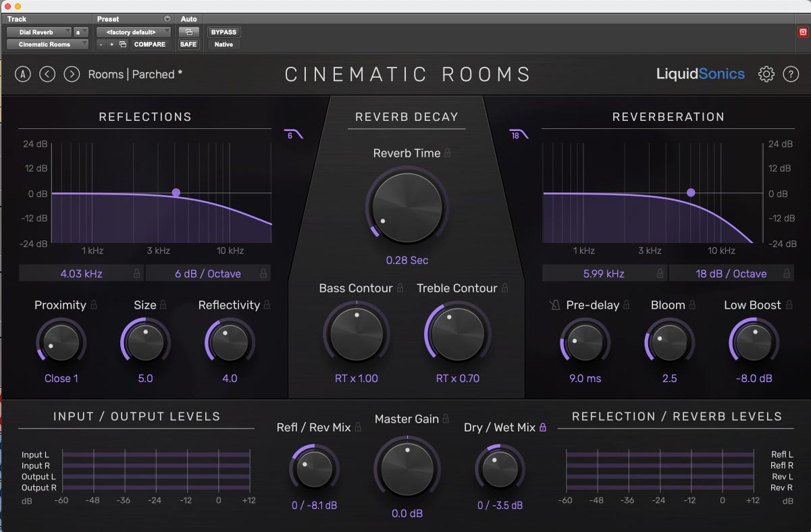Image resolution: width=811 pixels, height=532 pixels.
Task: Toggle the Treble Contour lock
Action: click(x=504, y=288)
